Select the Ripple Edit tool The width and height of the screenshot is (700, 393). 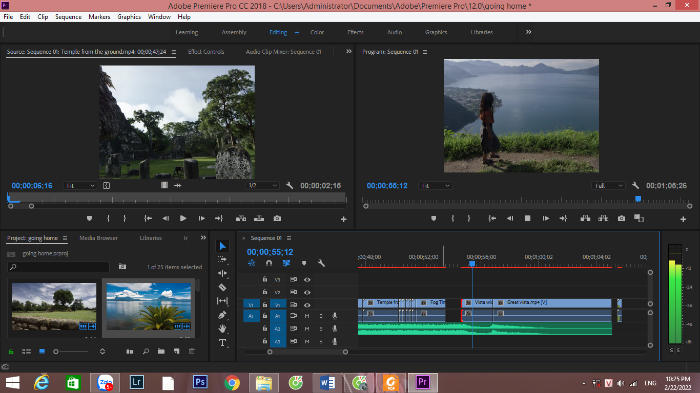[222, 273]
